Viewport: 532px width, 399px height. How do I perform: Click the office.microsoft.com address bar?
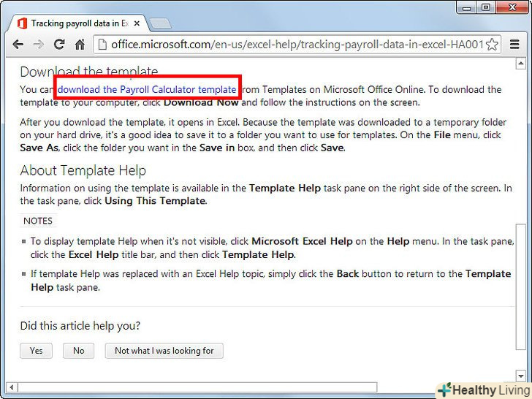pos(297,45)
